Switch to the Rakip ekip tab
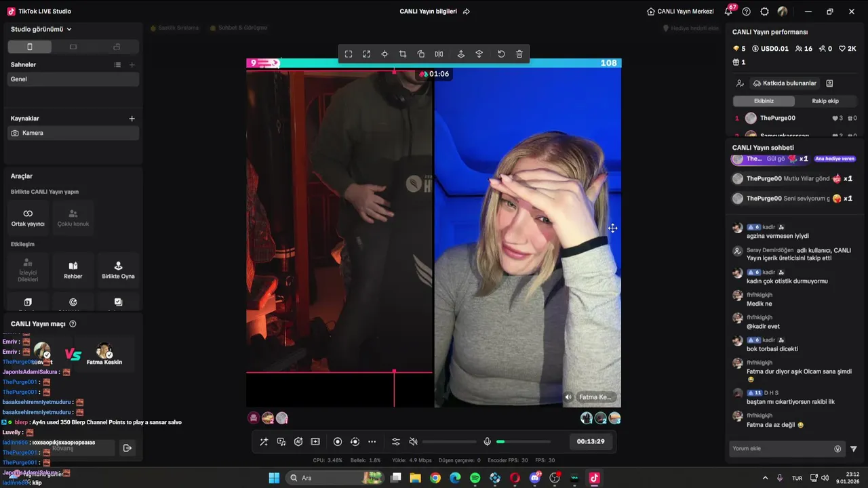Screen dimensions: 868x488 coord(825,101)
